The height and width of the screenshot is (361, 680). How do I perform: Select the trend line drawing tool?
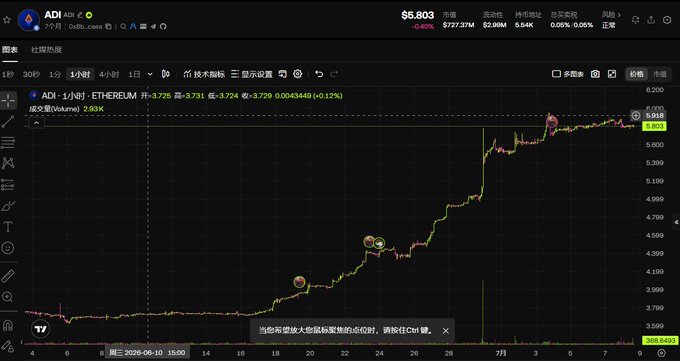pyautogui.click(x=8, y=121)
